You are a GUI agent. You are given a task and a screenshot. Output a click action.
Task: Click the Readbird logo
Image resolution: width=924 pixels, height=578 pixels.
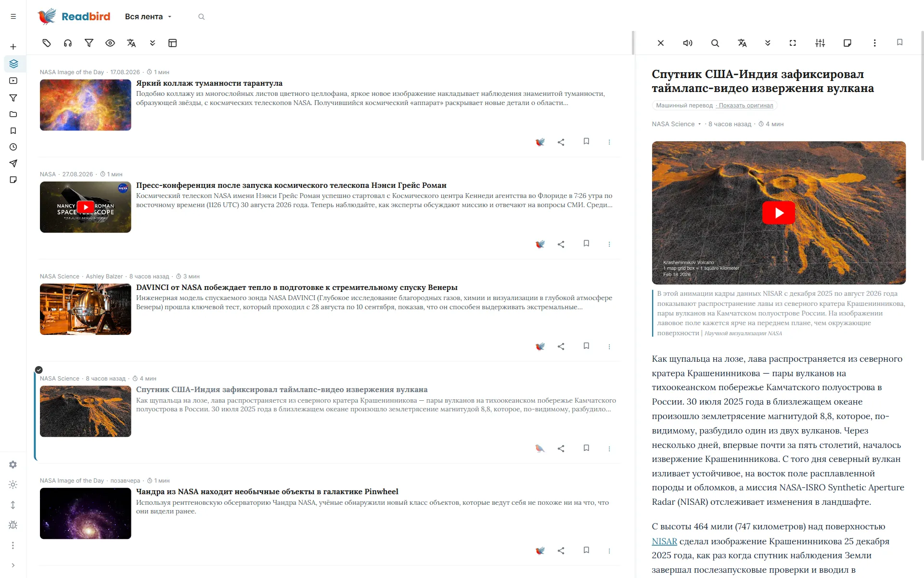(74, 16)
